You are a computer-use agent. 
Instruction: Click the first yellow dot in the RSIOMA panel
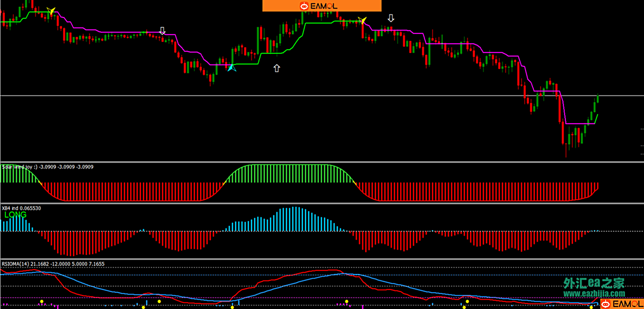point(42,302)
